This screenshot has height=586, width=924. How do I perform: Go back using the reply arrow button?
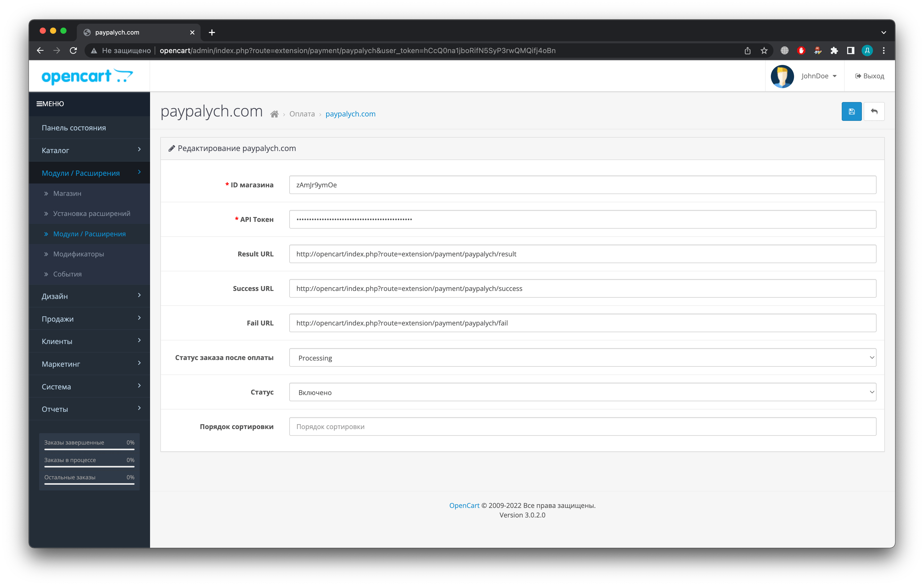[x=874, y=112]
